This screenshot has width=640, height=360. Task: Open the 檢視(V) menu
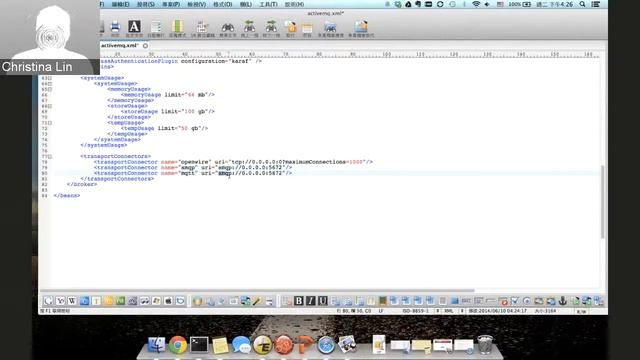point(196,4)
